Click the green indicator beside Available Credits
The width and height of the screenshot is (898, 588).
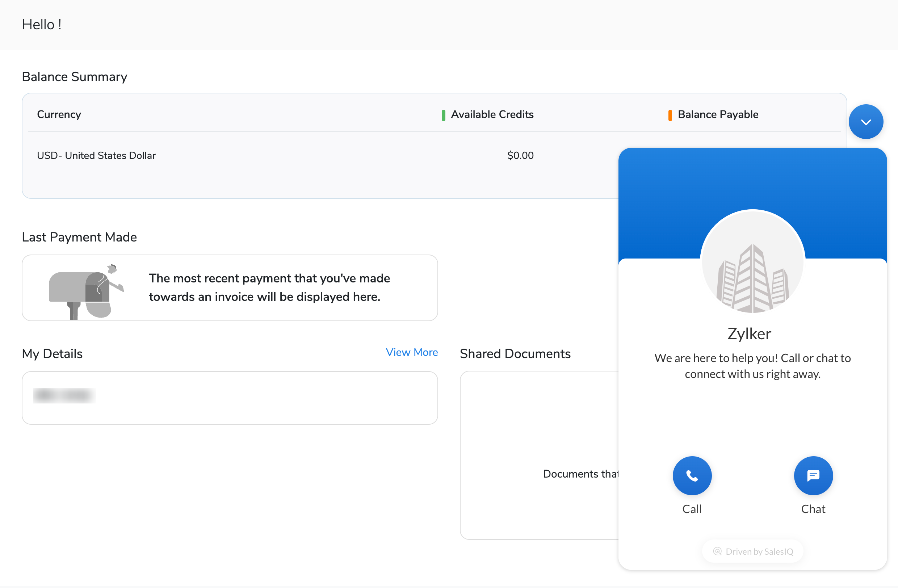pyautogui.click(x=443, y=115)
